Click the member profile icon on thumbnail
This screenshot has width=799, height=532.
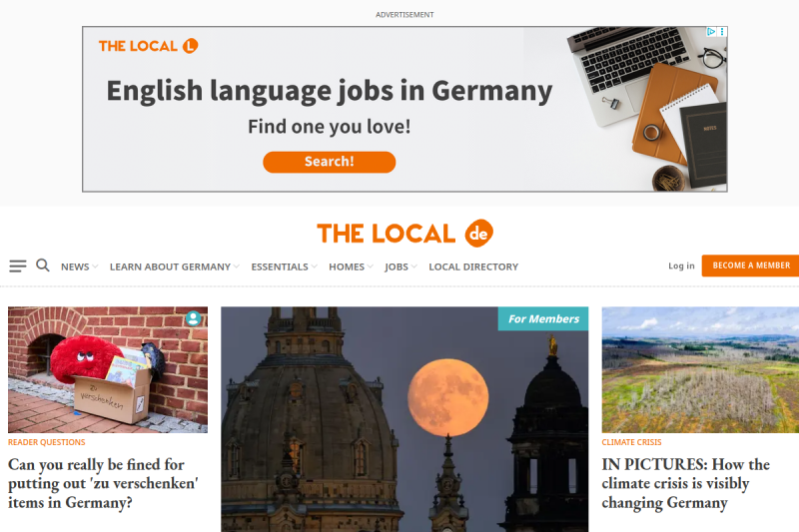193,318
